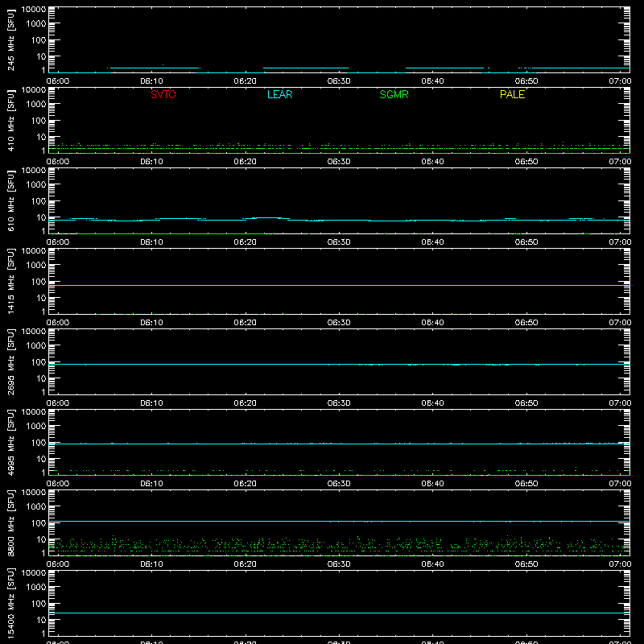
Task: Click the red SVTO legend label
Action: pos(163,94)
